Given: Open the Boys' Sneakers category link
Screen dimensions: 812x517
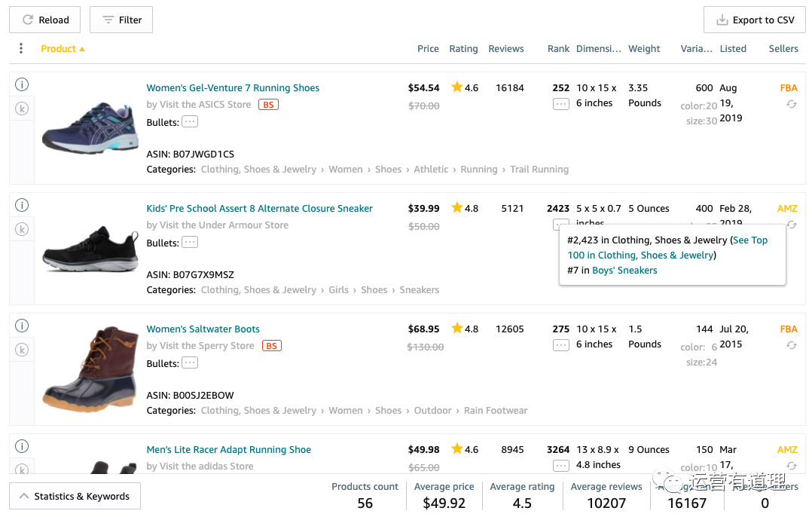Looking at the screenshot, I should [624, 271].
